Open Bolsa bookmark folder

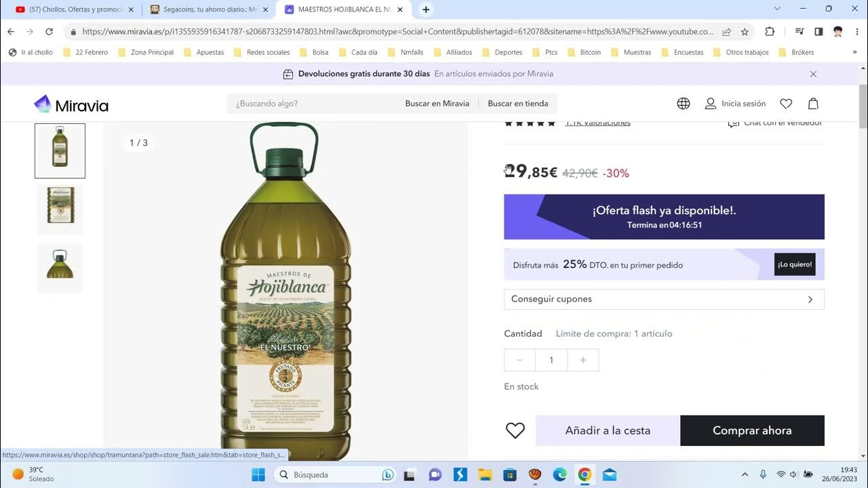click(313, 52)
